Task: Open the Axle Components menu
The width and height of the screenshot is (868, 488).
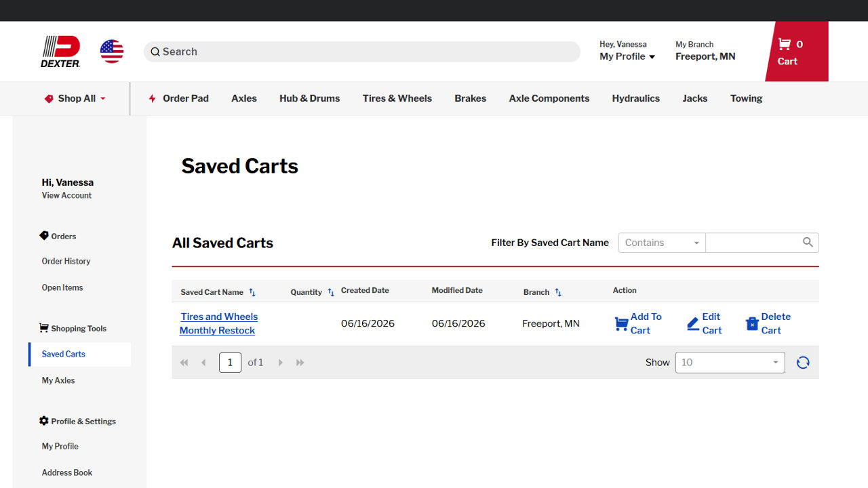Action: point(549,98)
